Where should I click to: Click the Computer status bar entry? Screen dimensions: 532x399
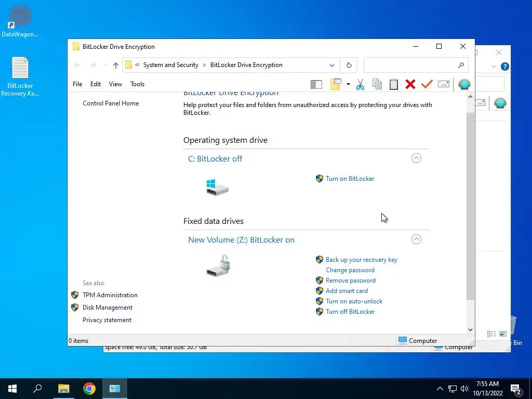pyautogui.click(x=418, y=340)
